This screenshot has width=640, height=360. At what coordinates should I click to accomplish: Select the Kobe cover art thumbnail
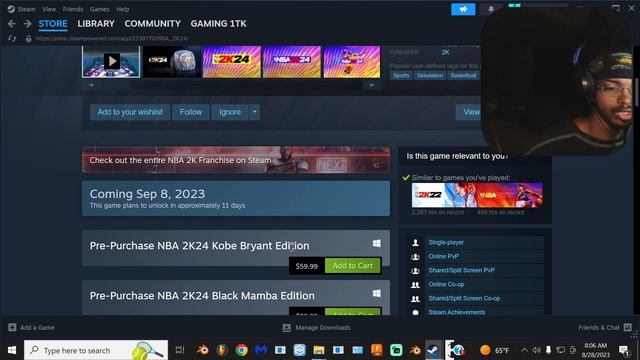pyautogui.click(x=352, y=61)
